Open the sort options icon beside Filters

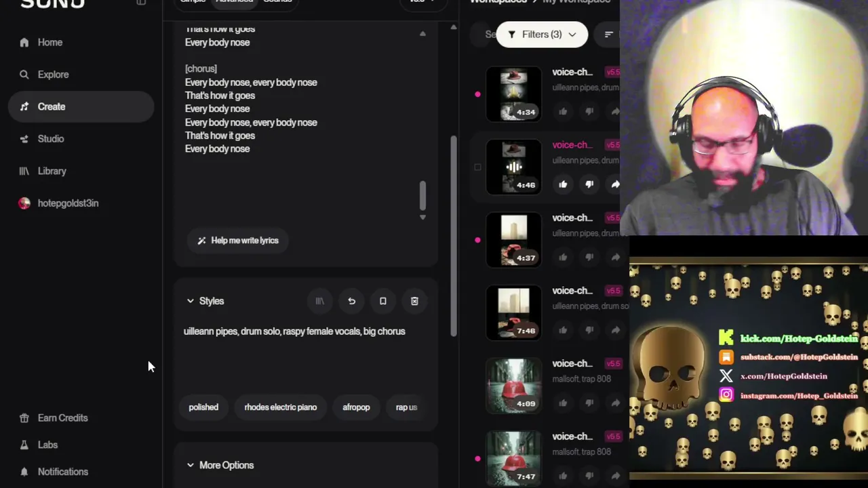click(x=608, y=35)
